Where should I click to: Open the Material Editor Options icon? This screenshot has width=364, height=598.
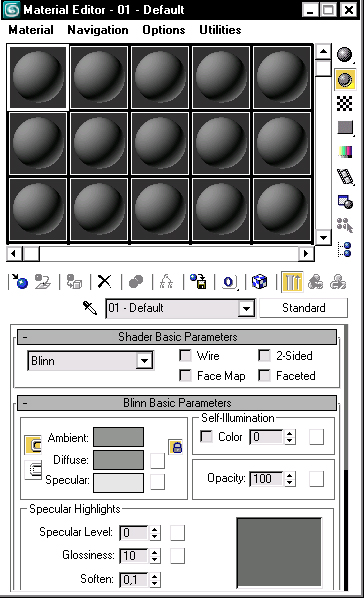point(345,201)
